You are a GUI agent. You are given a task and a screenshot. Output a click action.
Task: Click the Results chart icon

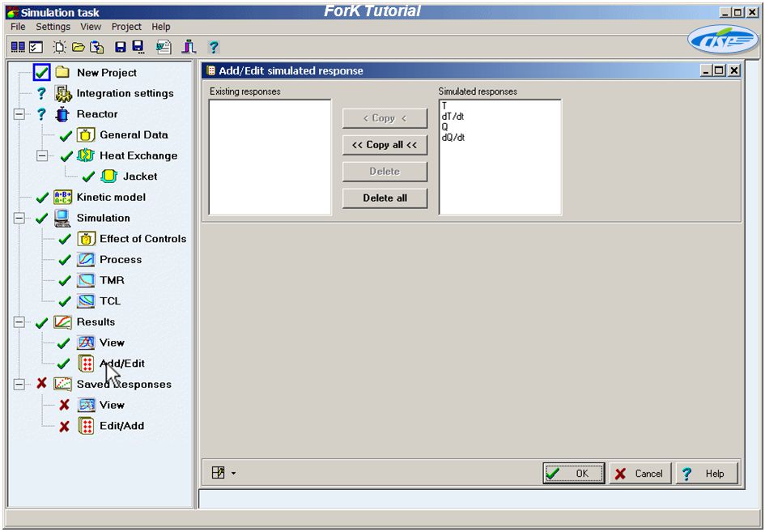(63, 321)
